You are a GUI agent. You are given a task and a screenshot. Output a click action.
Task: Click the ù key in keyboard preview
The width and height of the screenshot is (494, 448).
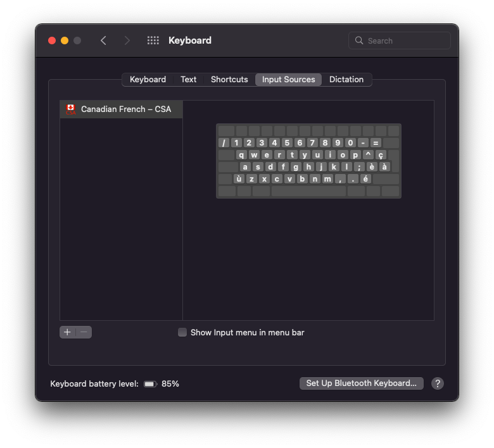(x=239, y=179)
